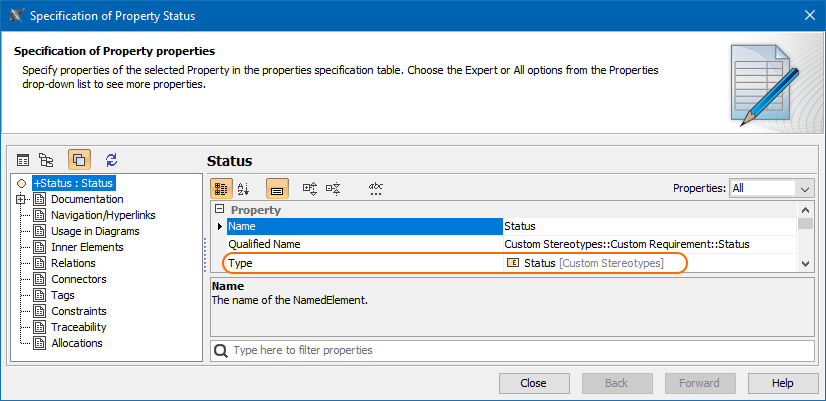Screen dimensions: 826x401
Task: Click the blue refresh arrows icon
Action: (x=111, y=160)
